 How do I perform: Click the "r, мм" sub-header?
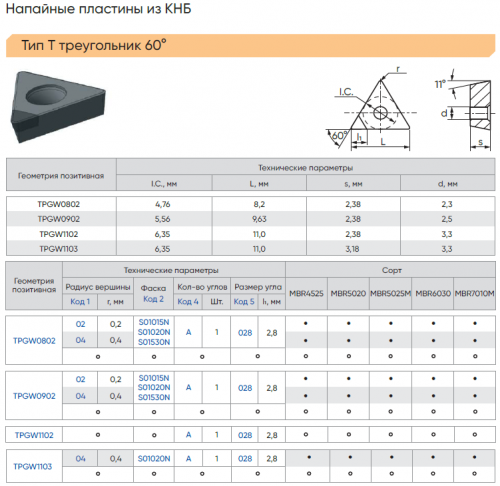[115, 302]
